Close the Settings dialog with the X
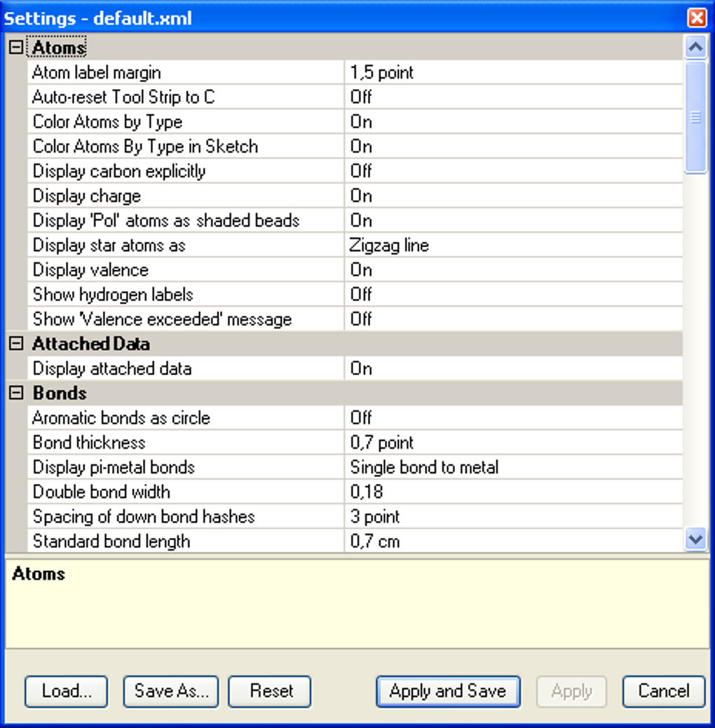 [x=697, y=18]
